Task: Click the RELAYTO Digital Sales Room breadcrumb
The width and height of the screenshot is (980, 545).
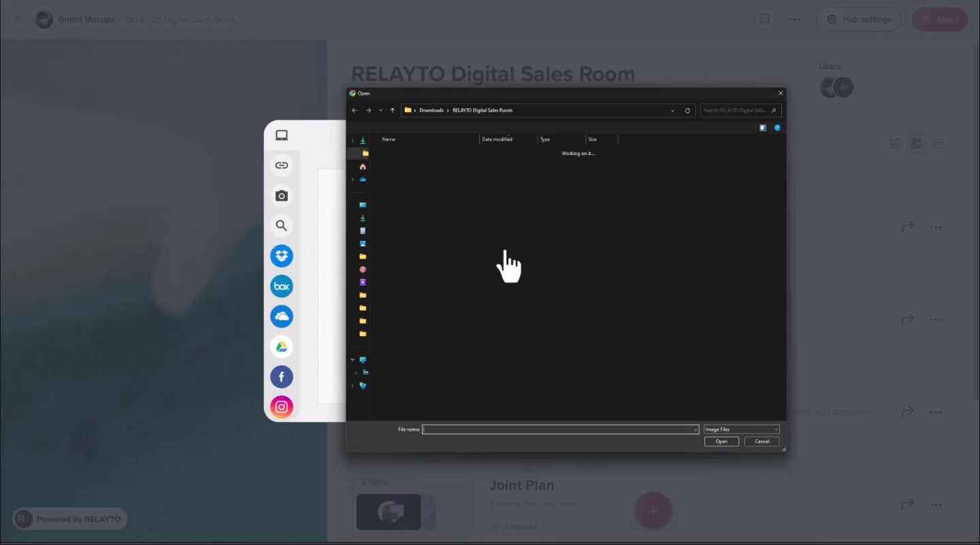Action: (483, 110)
